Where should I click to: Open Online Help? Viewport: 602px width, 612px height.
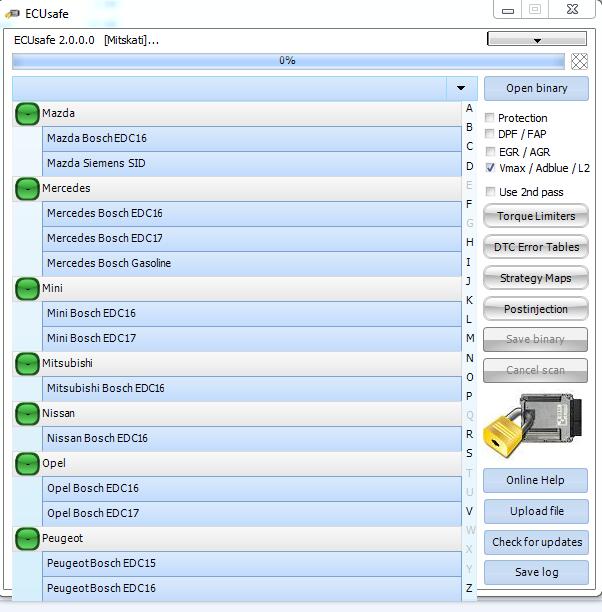(x=535, y=480)
